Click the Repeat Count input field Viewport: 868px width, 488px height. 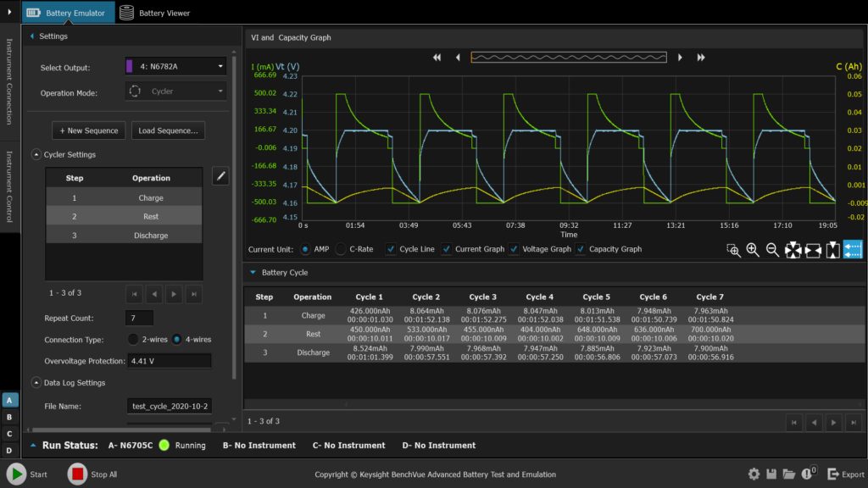pos(140,319)
